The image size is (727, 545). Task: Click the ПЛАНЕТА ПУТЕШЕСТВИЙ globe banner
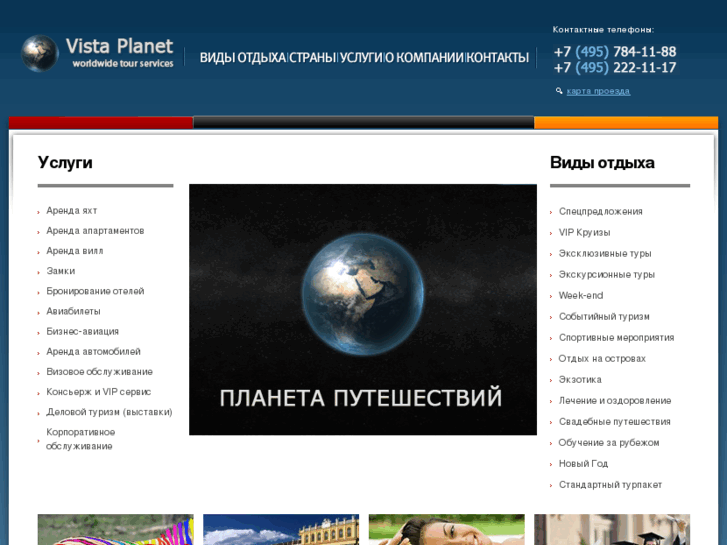363,309
